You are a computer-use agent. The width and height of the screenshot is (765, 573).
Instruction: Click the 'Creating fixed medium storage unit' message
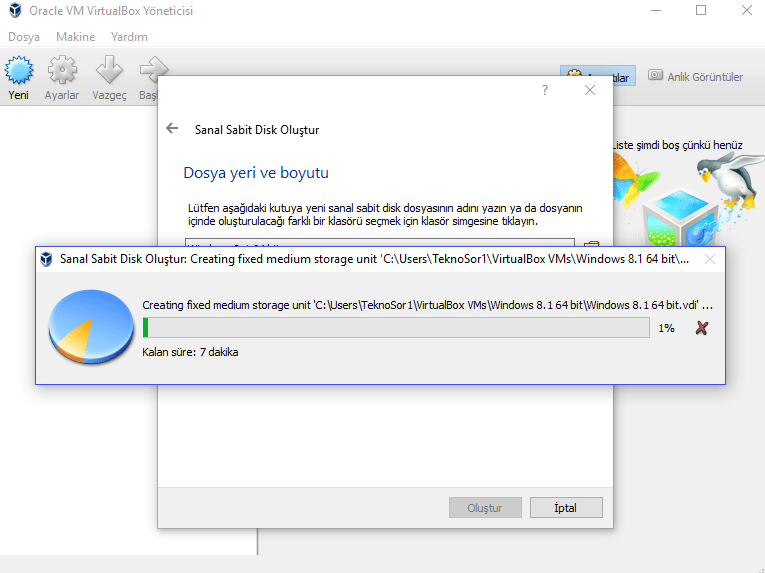(x=427, y=305)
